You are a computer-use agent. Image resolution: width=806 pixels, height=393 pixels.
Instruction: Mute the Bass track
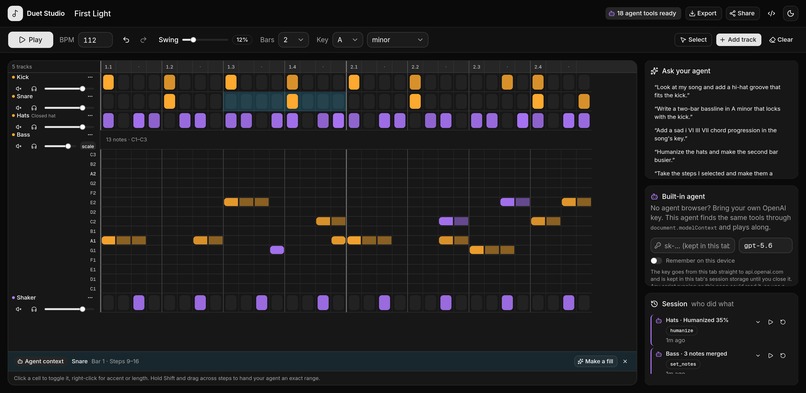19,146
